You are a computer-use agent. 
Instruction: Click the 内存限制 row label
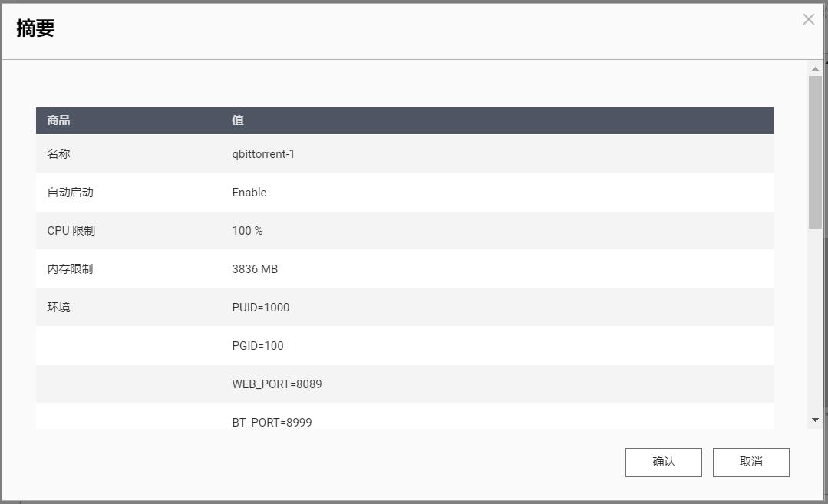[70, 269]
